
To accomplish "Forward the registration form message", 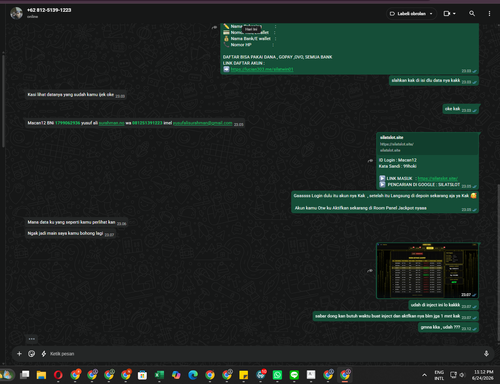I will coord(214,27).
